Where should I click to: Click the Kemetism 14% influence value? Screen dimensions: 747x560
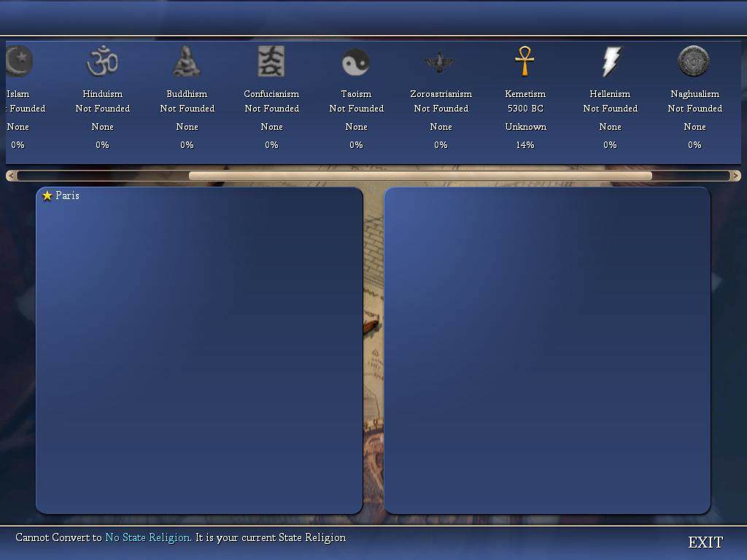click(x=525, y=145)
